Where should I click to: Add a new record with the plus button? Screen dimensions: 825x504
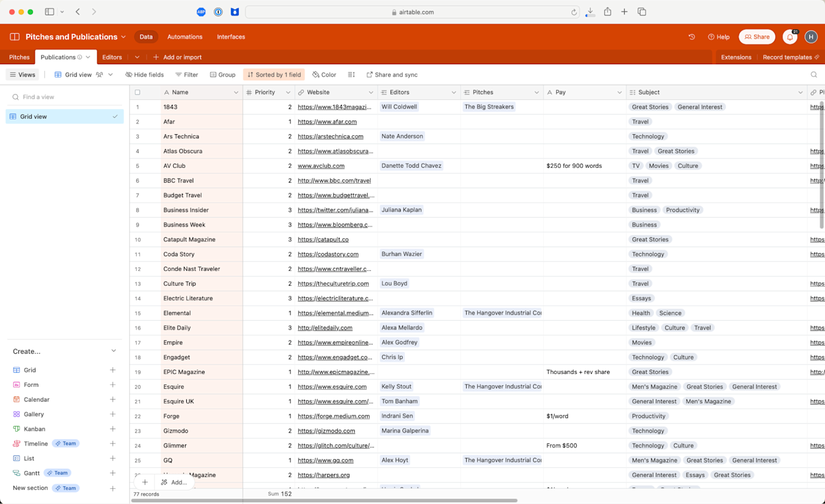(x=144, y=482)
